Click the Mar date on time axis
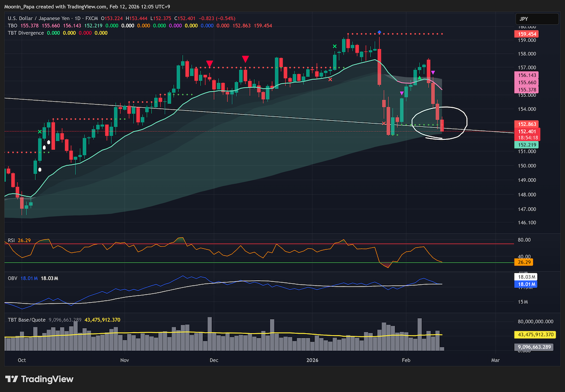 (495, 360)
